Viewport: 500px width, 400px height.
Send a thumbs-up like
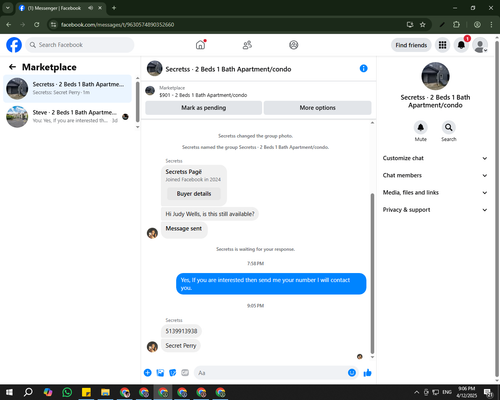point(368,373)
